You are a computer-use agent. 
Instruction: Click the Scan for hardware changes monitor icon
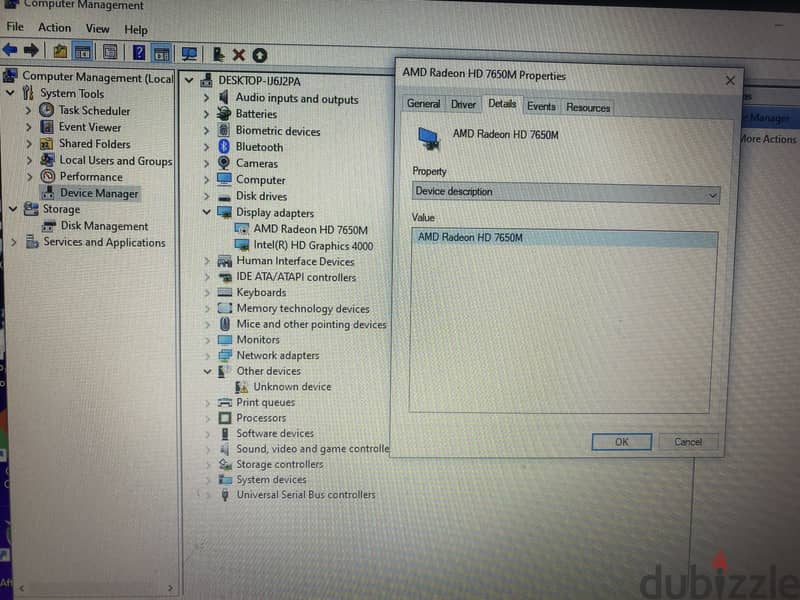[189, 54]
